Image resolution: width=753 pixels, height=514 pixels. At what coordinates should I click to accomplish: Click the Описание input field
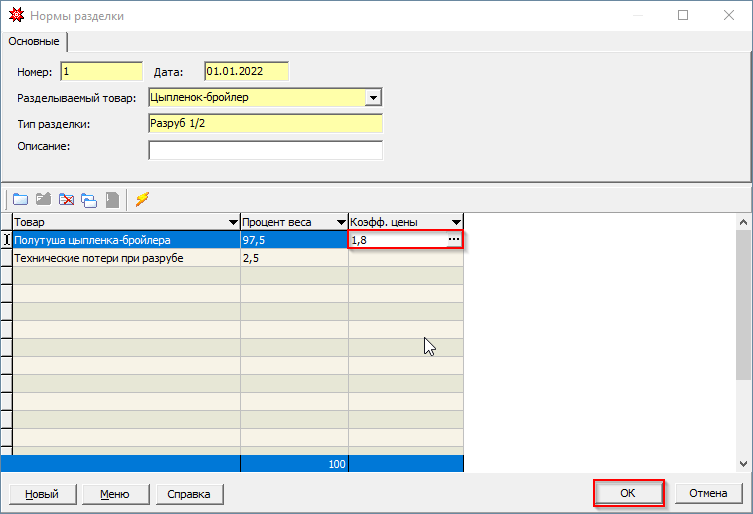tap(265, 150)
